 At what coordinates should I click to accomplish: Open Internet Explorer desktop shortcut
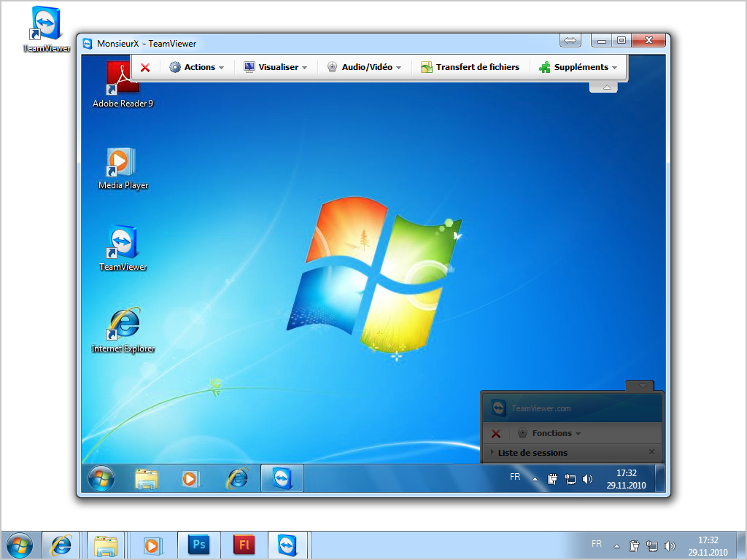click(123, 326)
